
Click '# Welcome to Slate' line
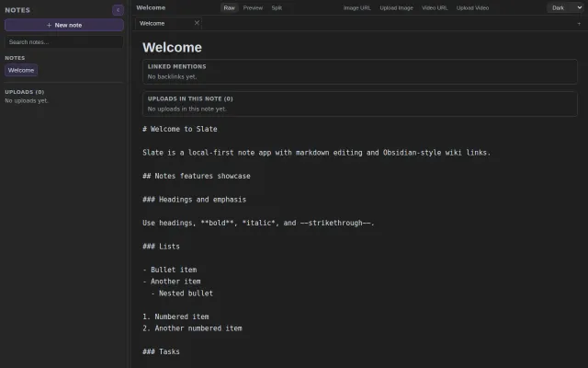[x=180, y=129]
